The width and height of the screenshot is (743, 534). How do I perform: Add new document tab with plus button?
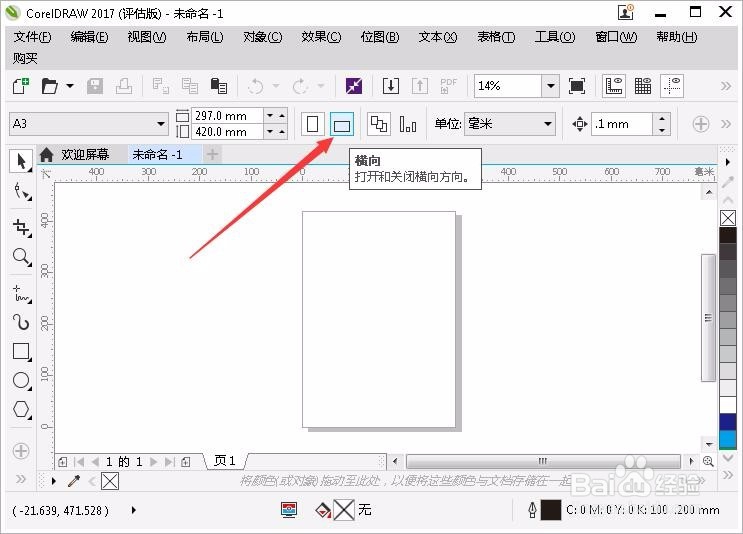click(x=213, y=154)
